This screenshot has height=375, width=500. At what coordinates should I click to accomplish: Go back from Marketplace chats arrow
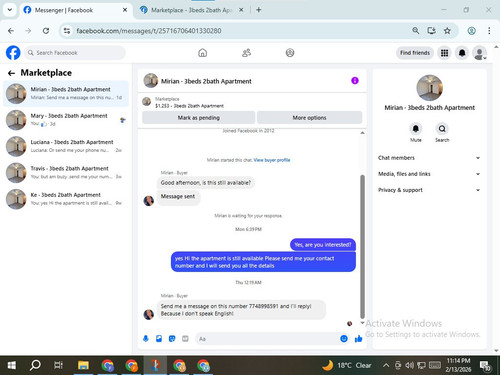pos(11,73)
